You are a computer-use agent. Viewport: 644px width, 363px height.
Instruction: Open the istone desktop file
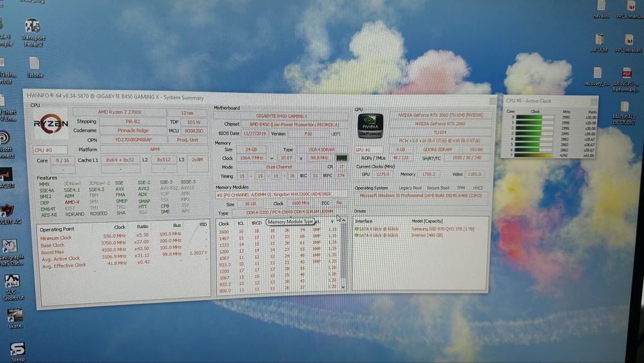click(35, 68)
